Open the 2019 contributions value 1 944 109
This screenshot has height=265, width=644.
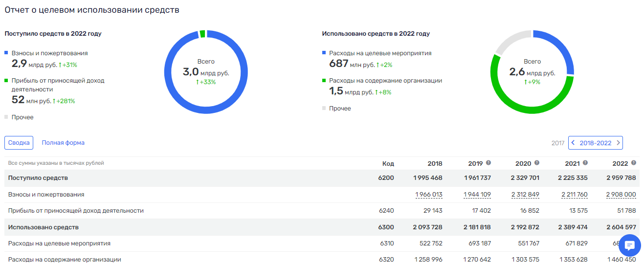477,195
